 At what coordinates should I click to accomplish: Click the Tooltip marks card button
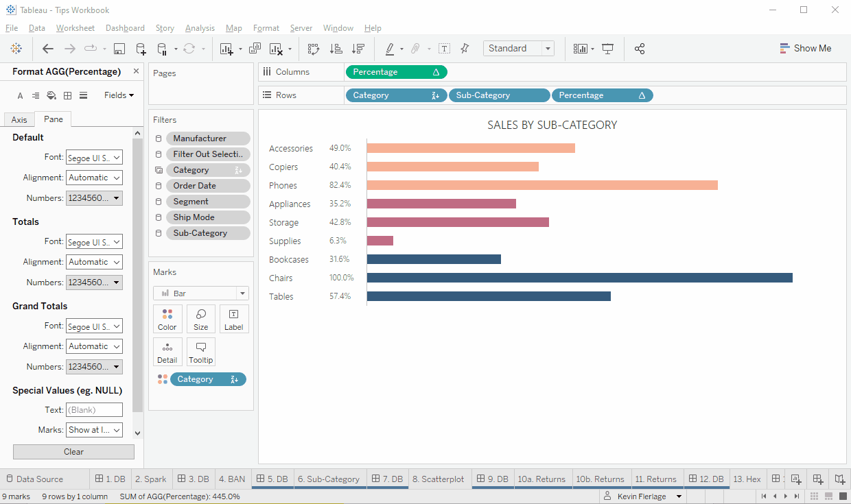point(201,352)
